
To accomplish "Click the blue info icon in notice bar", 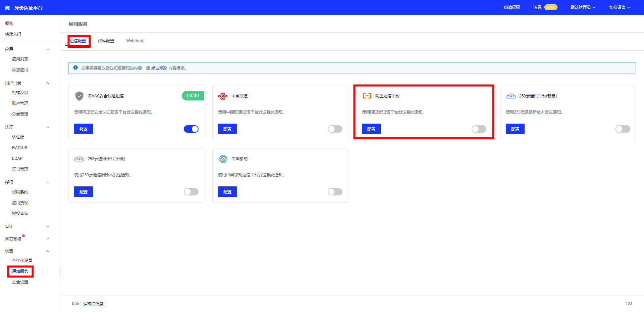I will click(x=75, y=68).
